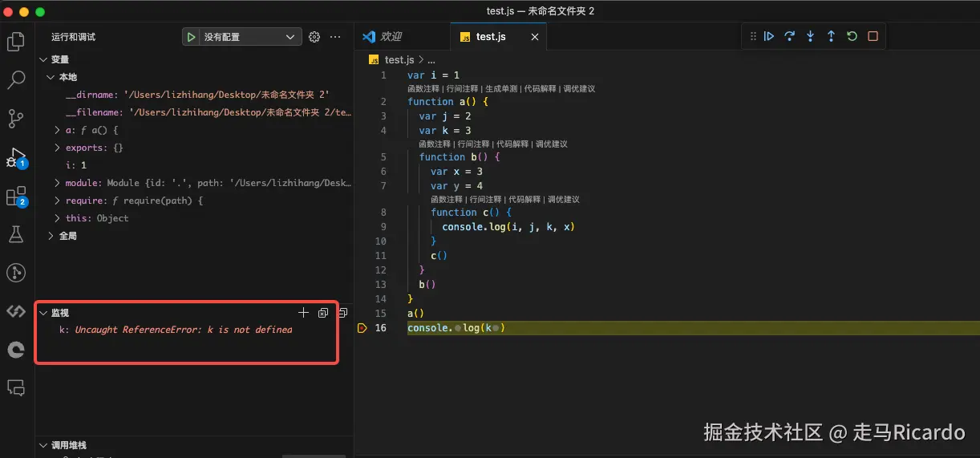Open the git graph circle icon

point(16,273)
